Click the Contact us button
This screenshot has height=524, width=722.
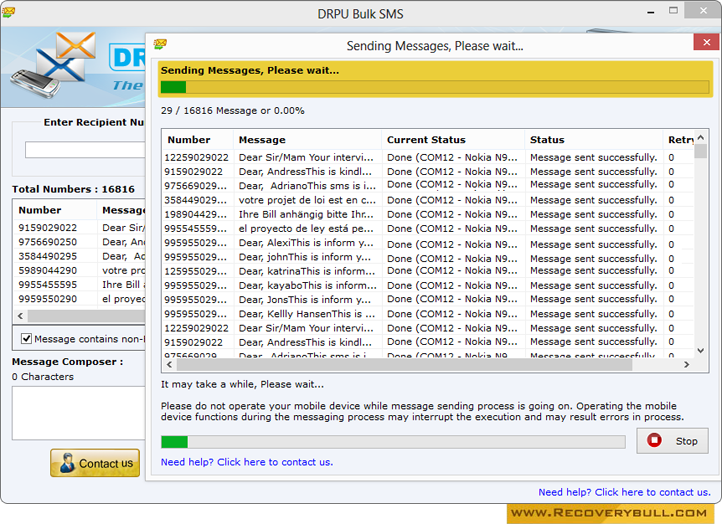[95, 463]
